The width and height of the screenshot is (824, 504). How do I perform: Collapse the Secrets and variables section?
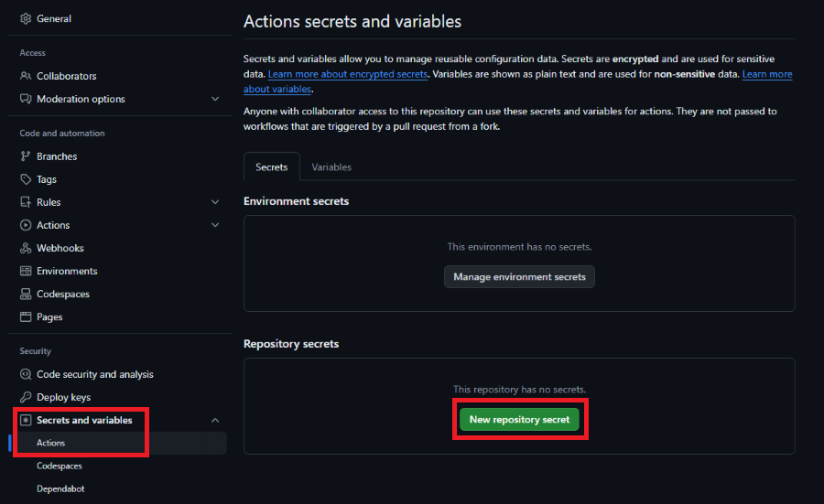[215, 420]
